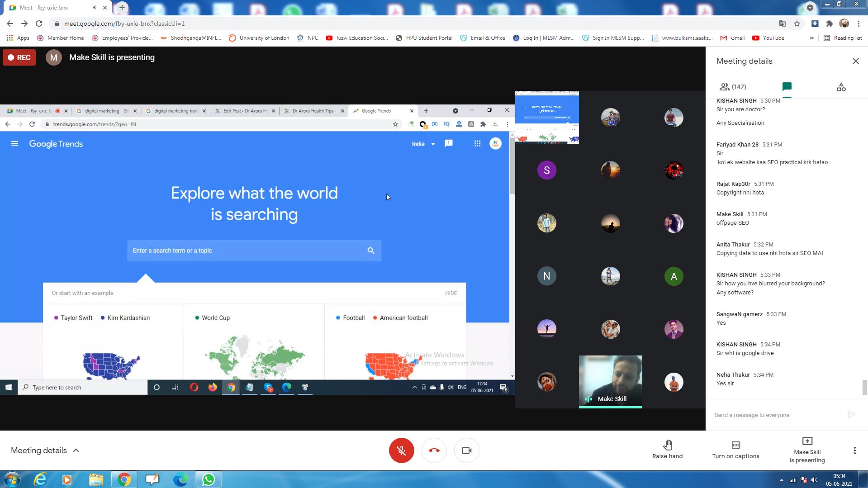
Task: Open YouTube bookmark
Action: tap(768, 38)
